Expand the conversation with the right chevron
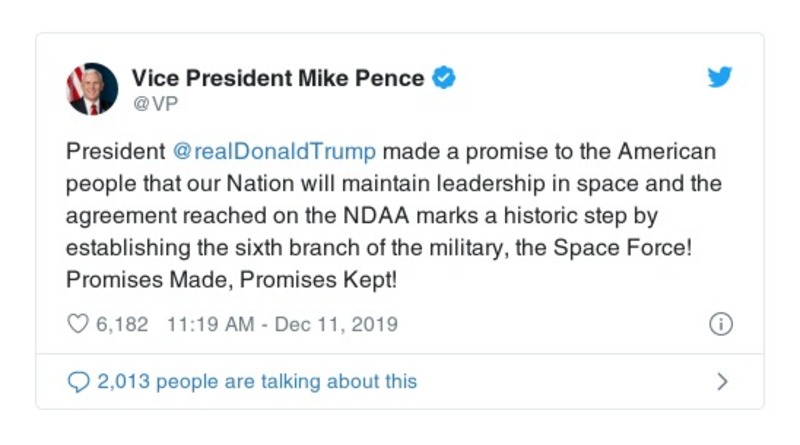The width and height of the screenshot is (800, 445). click(722, 381)
